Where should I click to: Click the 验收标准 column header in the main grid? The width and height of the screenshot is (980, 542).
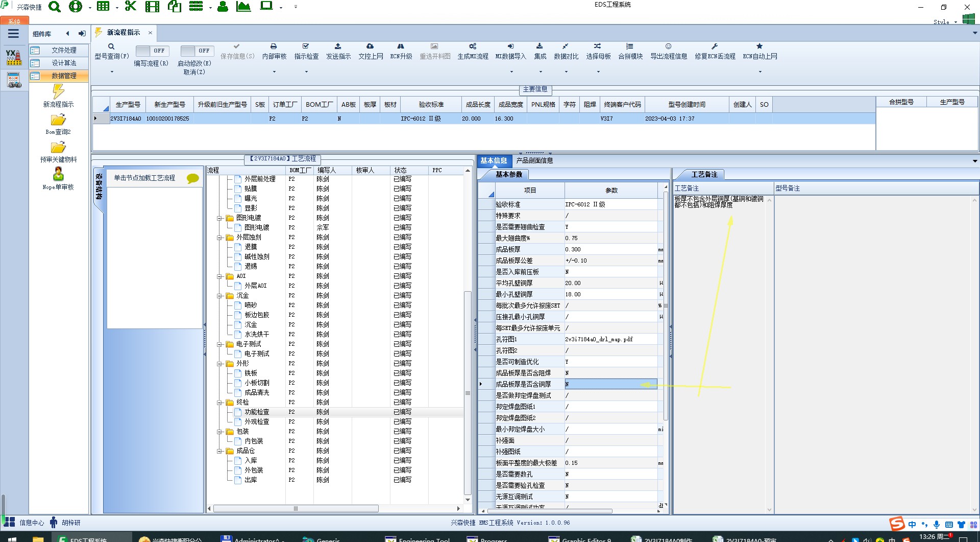coord(431,104)
